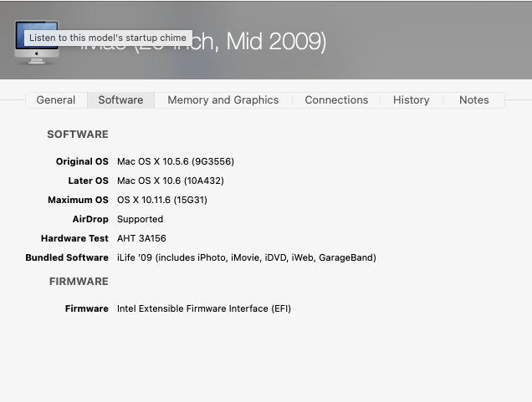Click the AirDrop 'Supported' value
This screenshot has width=532, height=402.
(140, 219)
